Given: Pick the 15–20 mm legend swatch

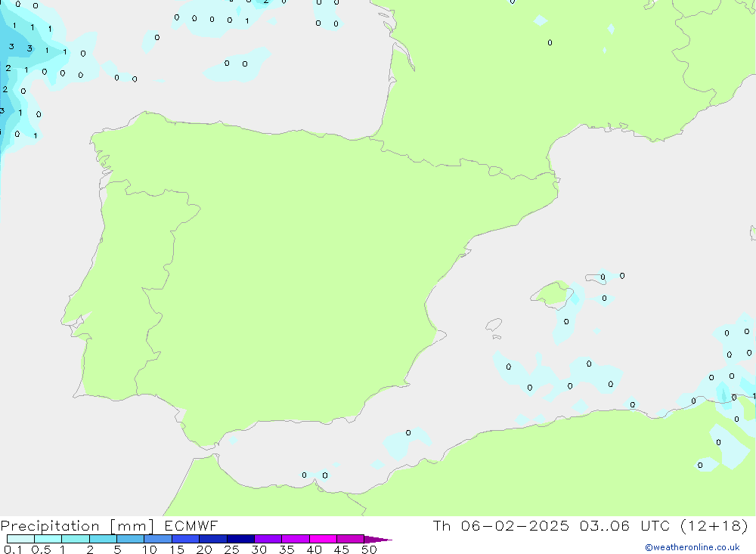Looking at the screenshot, I should pyautogui.click(x=186, y=539).
